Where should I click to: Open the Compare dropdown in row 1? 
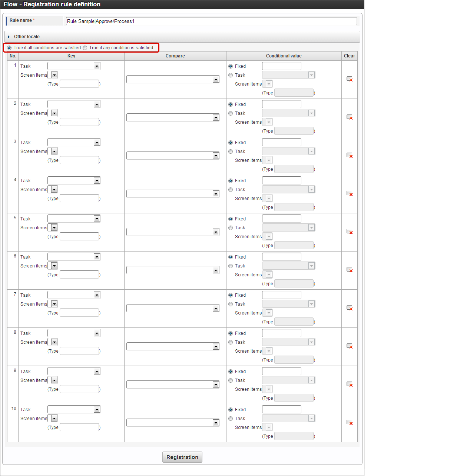pos(173,79)
